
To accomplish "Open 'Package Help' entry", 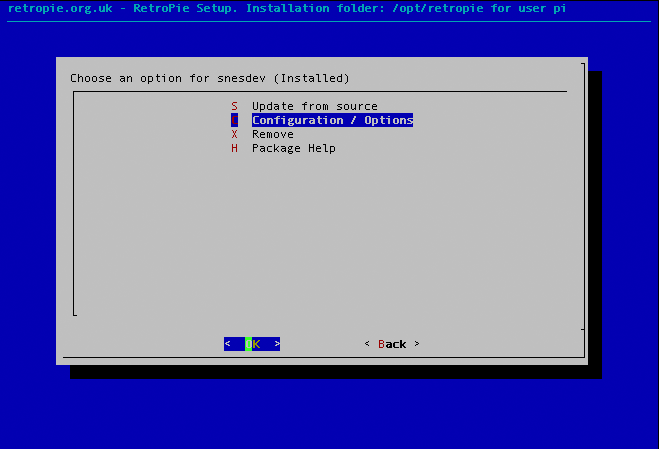I will [x=294, y=148].
